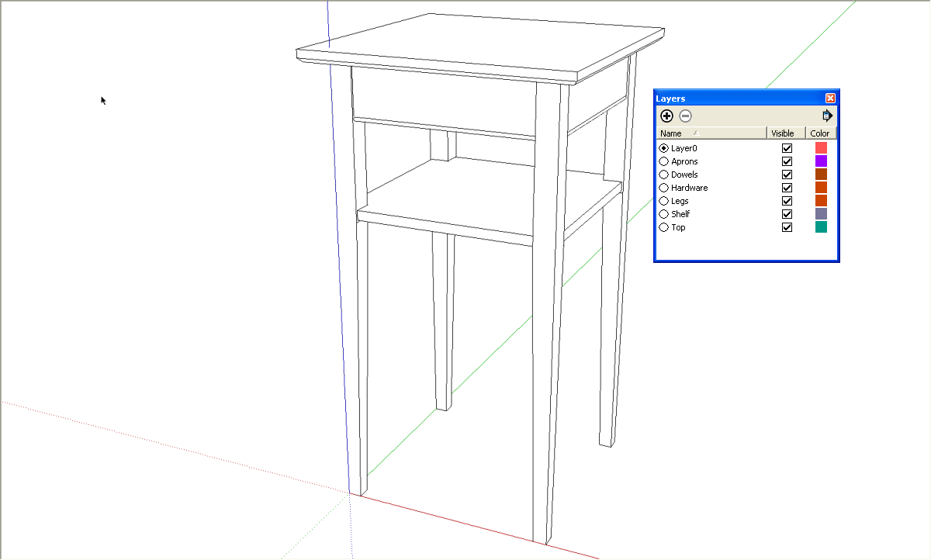
Task: Make Aprons the active layer
Action: point(663,161)
